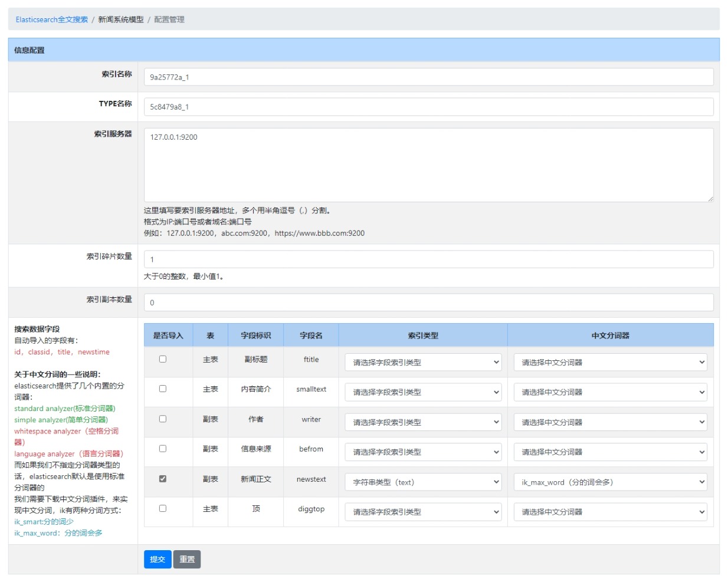Viewport: 728px width, 582px height.
Task: Select Chinese analyzer for smalltext row
Action: point(611,392)
